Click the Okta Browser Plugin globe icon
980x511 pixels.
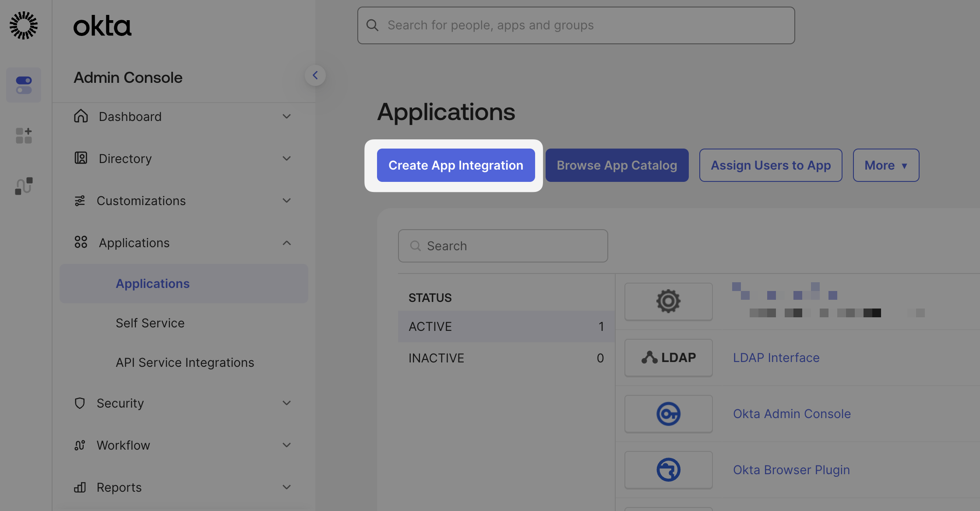coord(668,469)
